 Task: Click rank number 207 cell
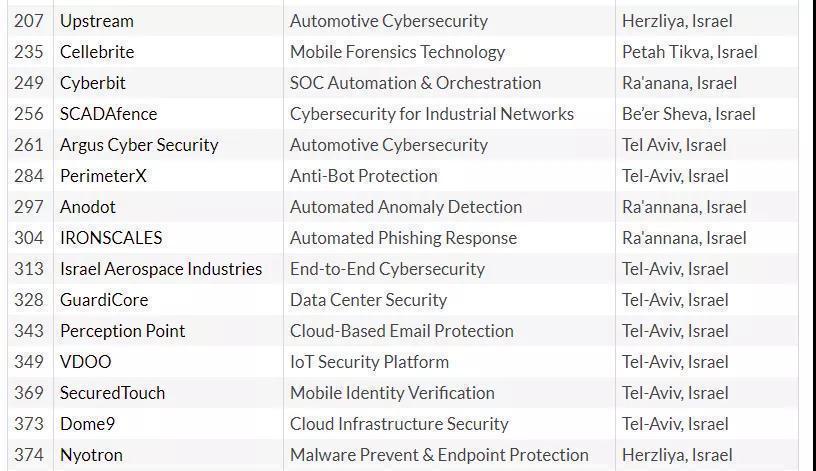coord(29,21)
